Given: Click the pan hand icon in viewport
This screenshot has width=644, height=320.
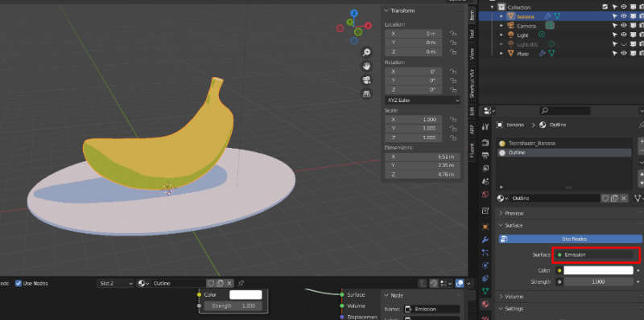Looking at the screenshot, I should coord(366,66).
